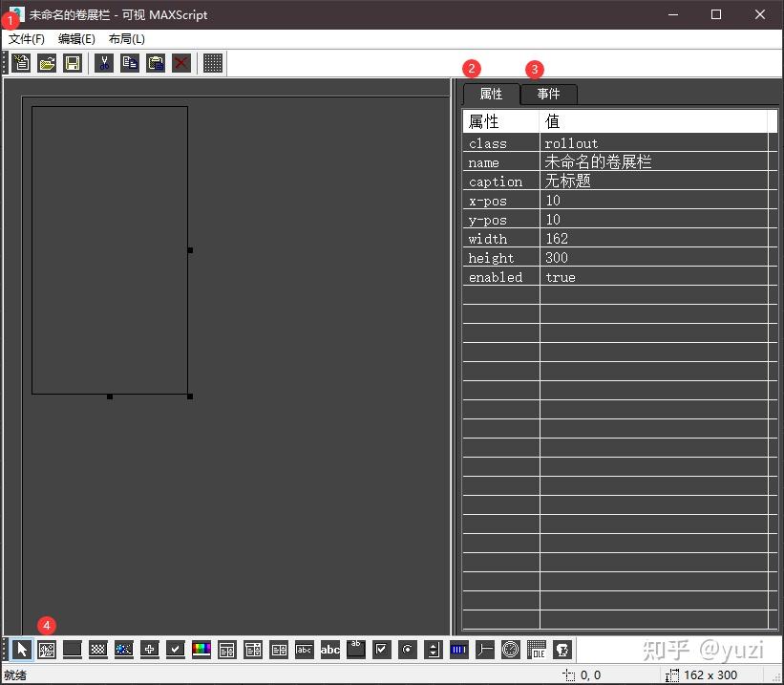This screenshot has width=784, height=685.
Task: Select the radio button control tool
Action: (407, 650)
